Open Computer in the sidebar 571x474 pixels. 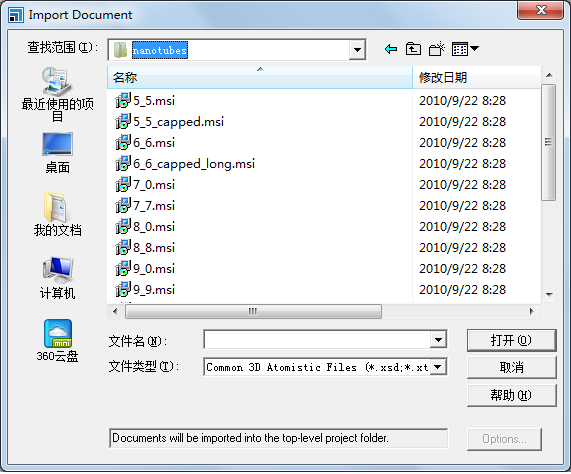tap(58, 278)
